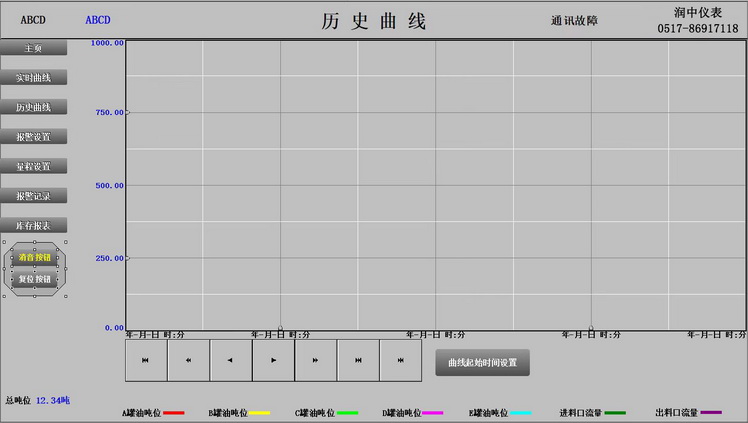Click the fast rewind double-arrow button
The image size is (748, 423).
[188, 360]
